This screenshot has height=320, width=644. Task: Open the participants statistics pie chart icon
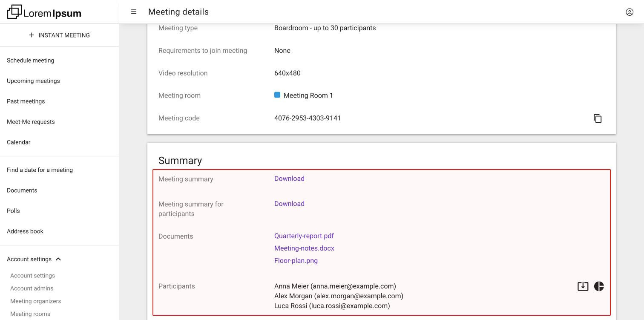coord(599,286)
